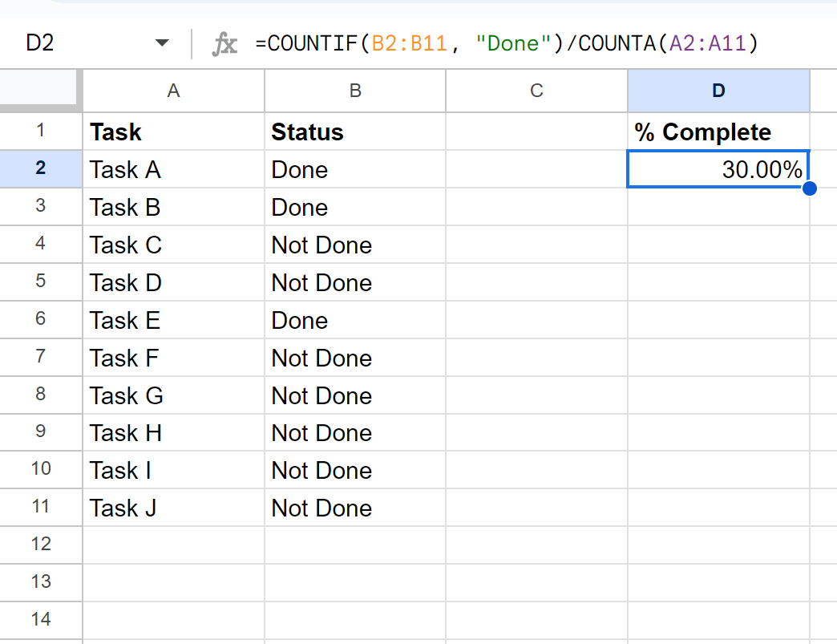
Task: Click Task C's 'Not Done' status cell
Action: pyautogui.click(x=355, y=245)
